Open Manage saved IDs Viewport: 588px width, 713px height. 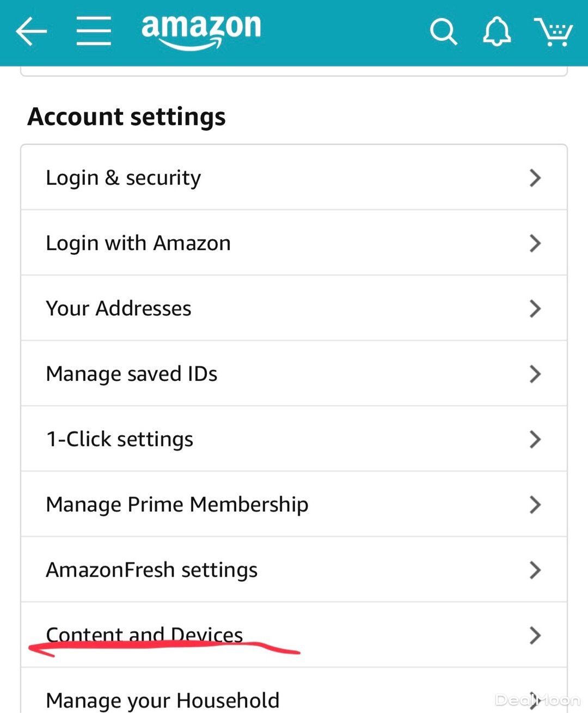(132, 374)
